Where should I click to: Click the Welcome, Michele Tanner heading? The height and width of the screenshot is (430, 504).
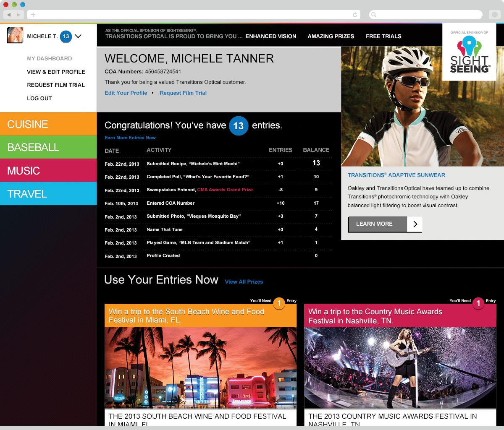[x=189, y=58]
